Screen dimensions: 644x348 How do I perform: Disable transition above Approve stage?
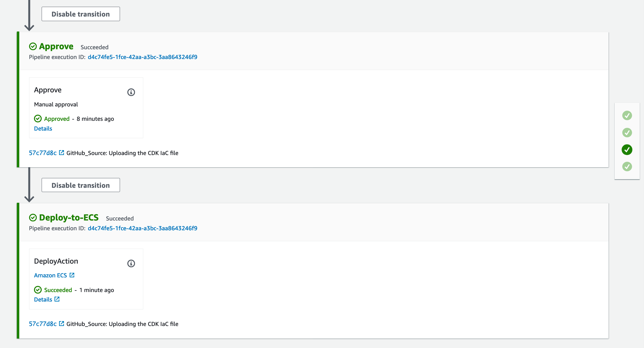(80, 14)
